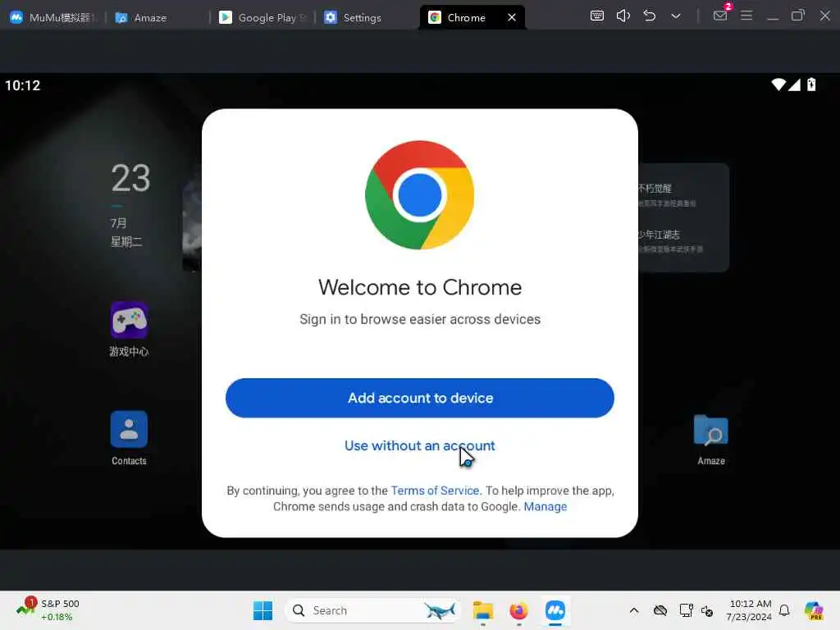The height and width of the screenshot is (630, 840).
Task: Click the Android cellular signal icon
Action: click(794, 84)
